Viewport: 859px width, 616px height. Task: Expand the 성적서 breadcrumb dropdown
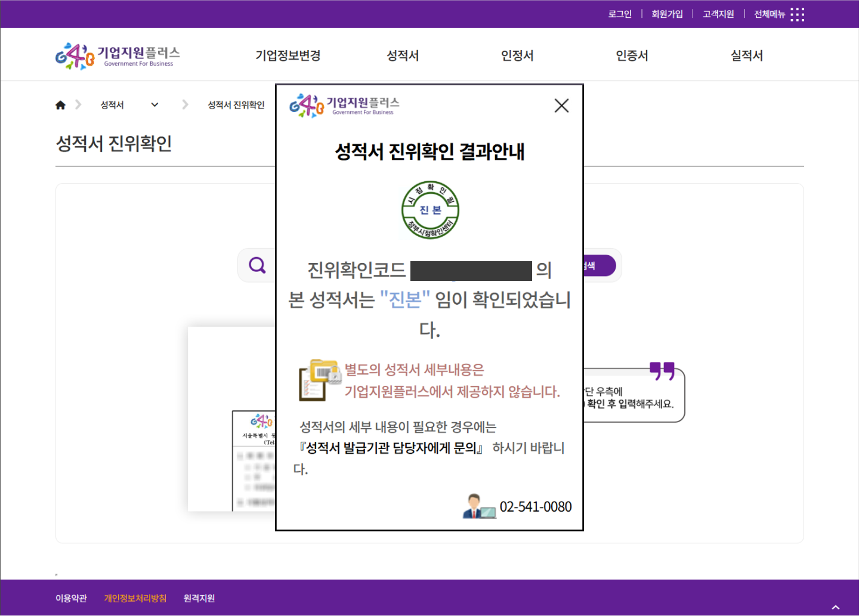point(155,105)
